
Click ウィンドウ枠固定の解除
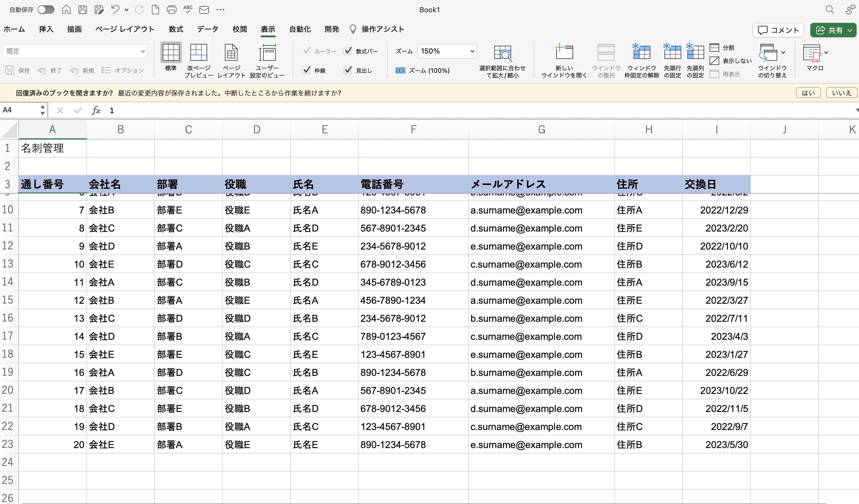point(642,61)
